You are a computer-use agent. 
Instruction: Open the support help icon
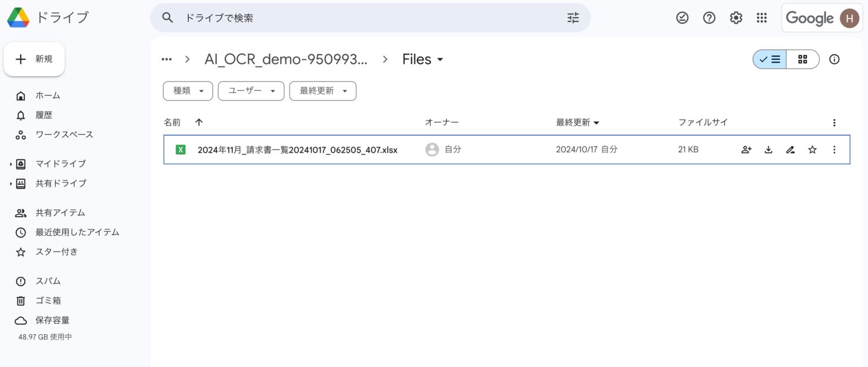[x=709, y=18]
